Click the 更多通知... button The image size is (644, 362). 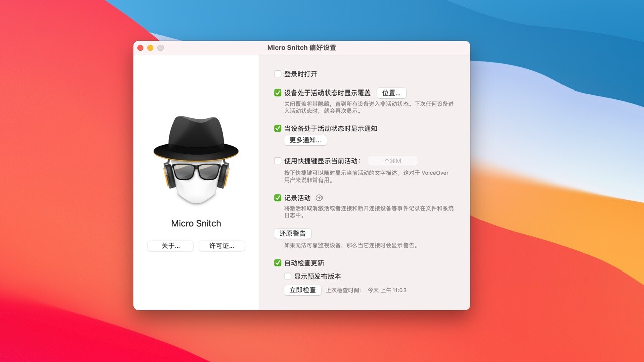pos(305,140)
